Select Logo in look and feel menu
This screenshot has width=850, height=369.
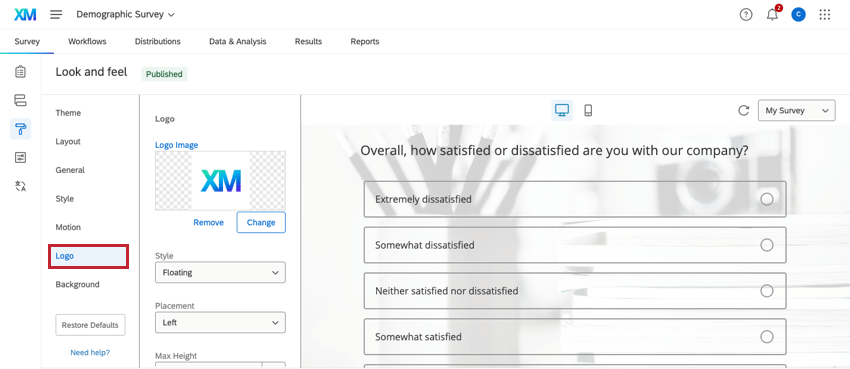coord(89,256)
